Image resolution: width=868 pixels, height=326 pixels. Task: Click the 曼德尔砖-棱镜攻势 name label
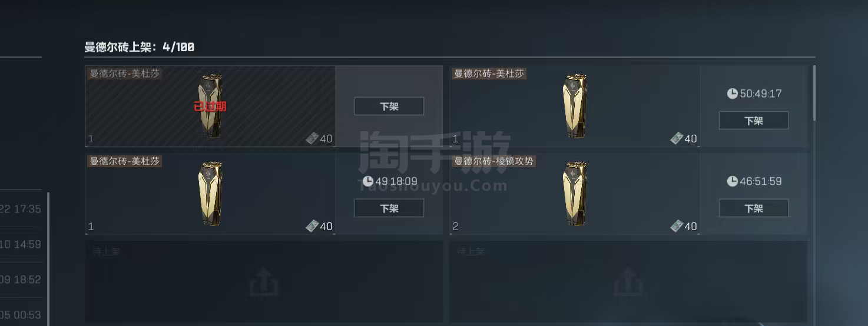(x=494, y=161)
